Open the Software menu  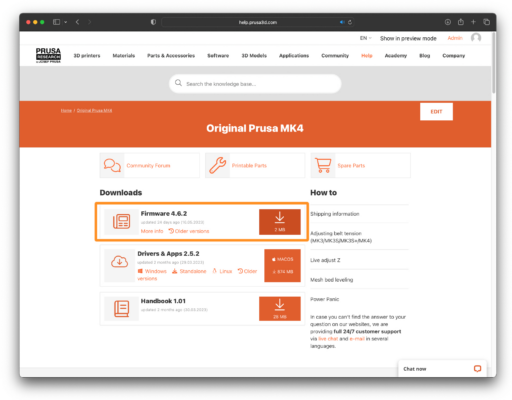218,56
